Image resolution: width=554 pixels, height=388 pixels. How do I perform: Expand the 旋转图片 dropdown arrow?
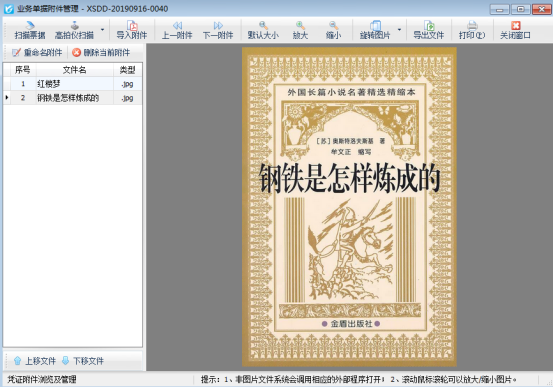click(x=400, y=30)
